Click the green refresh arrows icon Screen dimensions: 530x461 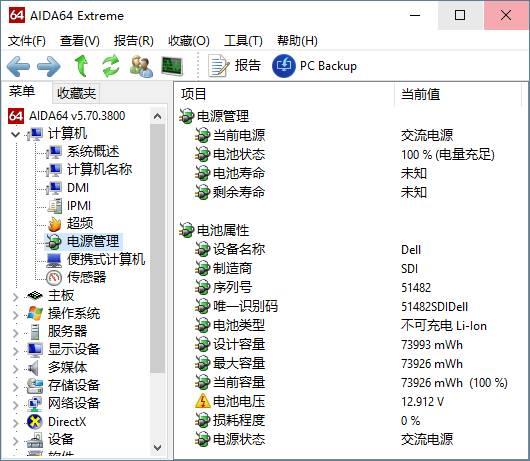point(111,66)
